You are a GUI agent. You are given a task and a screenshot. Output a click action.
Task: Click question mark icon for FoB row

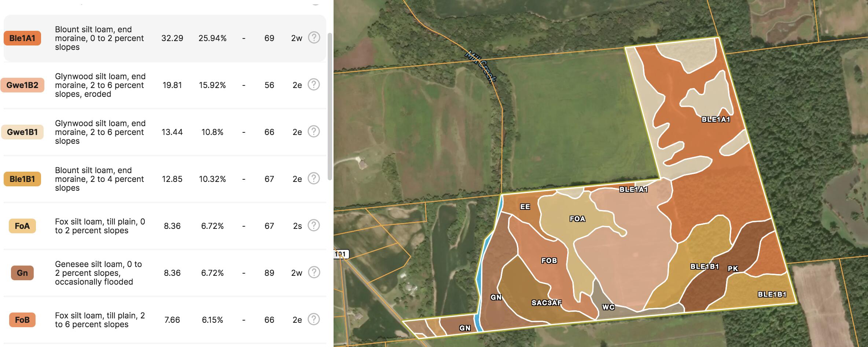click(313, 319)
